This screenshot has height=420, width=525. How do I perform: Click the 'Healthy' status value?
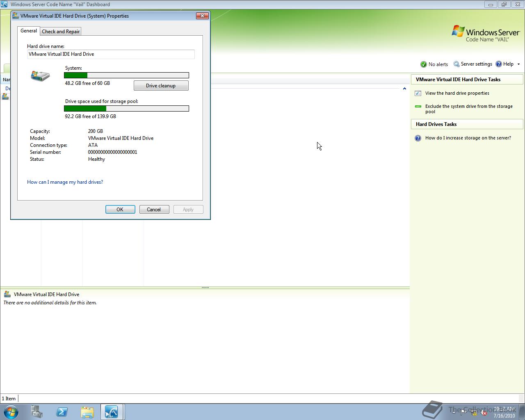tap(96, 159)
